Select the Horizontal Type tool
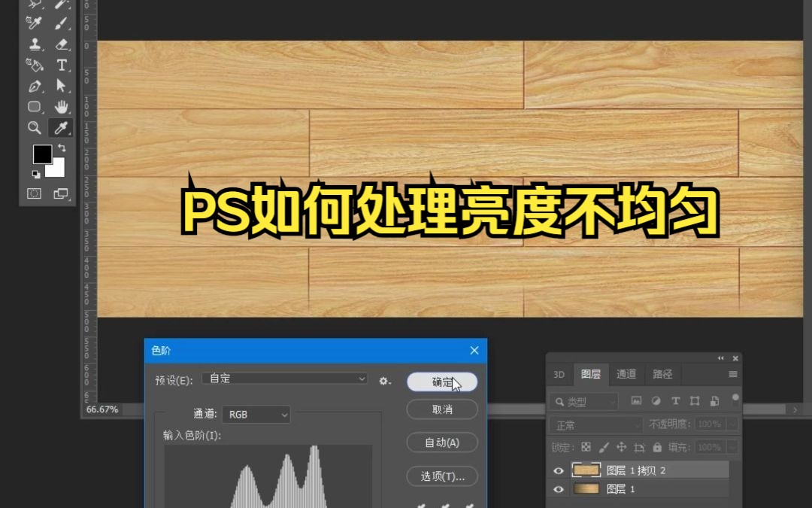812x508 pixels. click(61, 65)
